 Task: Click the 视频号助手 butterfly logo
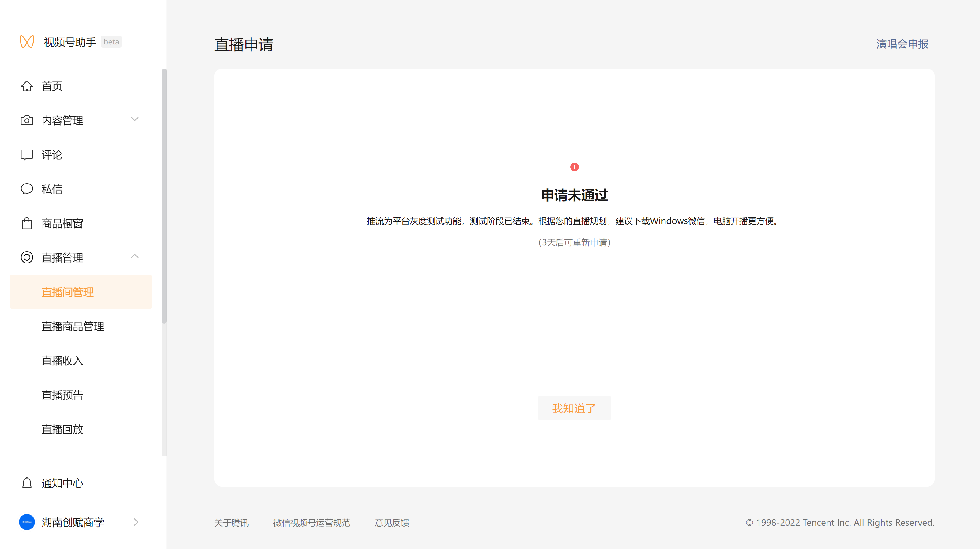click(27, 42)
